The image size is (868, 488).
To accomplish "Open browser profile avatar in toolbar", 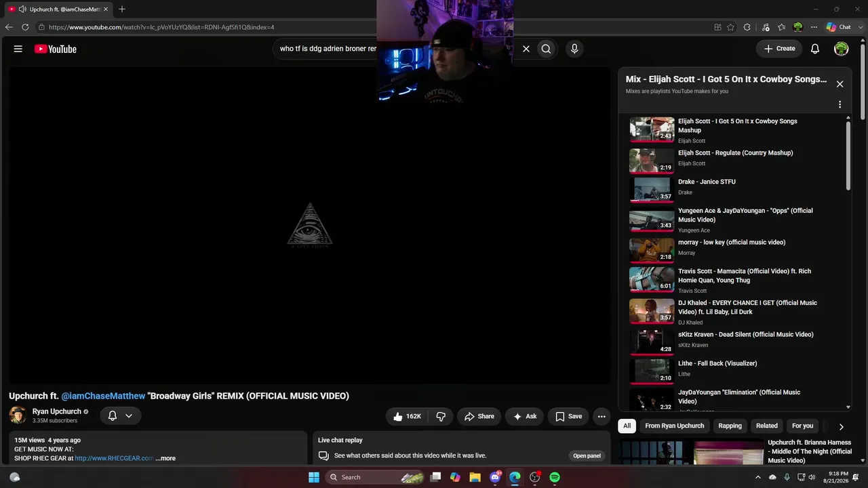I will [798, 27].
